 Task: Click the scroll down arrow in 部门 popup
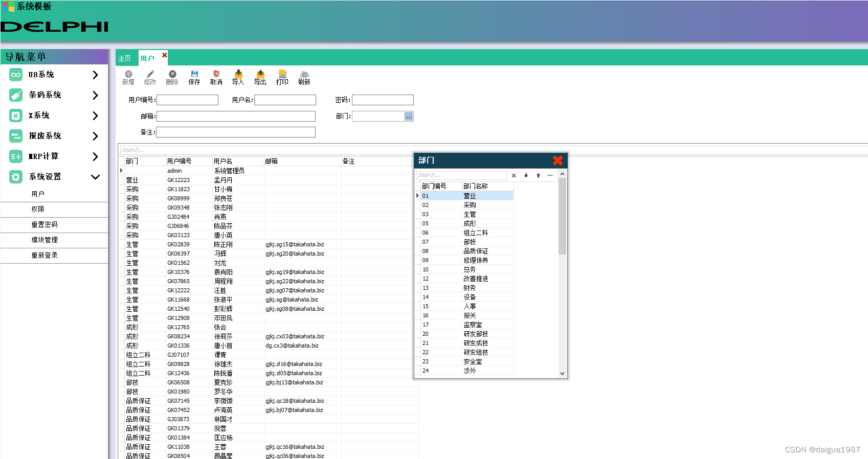[562, 374]
